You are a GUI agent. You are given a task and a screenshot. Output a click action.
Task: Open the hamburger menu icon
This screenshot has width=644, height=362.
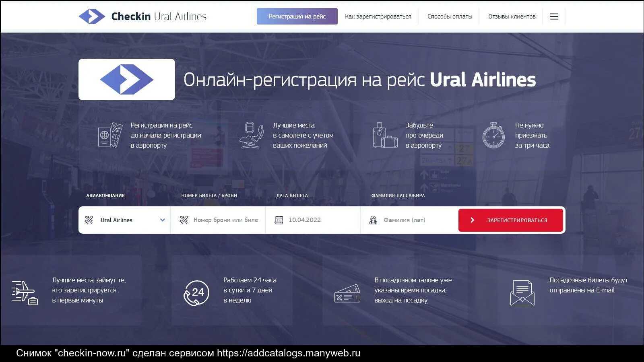(554, 16)
